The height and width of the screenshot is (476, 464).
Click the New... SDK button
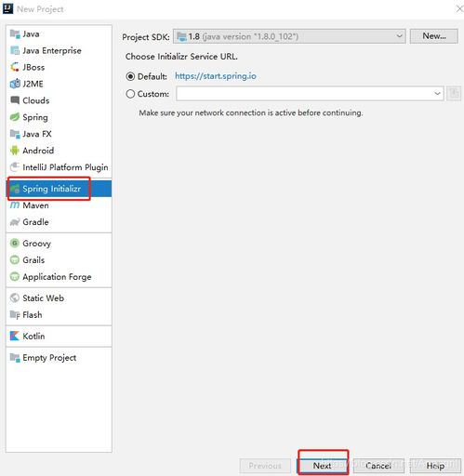point(433,36)
